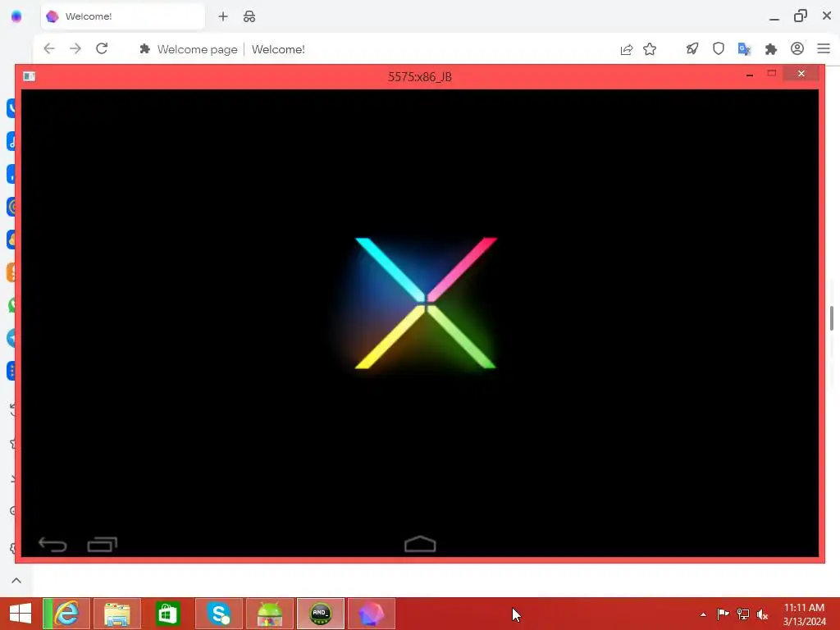The width and height of the screenshot is (840, 630).
Task: Tap the Android back navigation button
Action: 52,545
